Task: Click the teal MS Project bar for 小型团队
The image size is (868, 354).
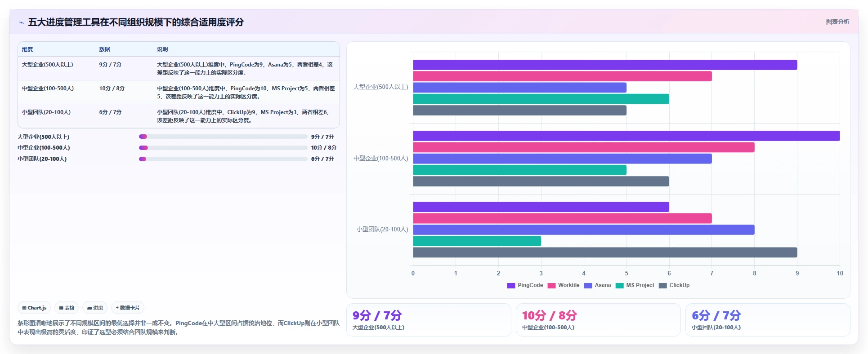Action: point(477,241)
